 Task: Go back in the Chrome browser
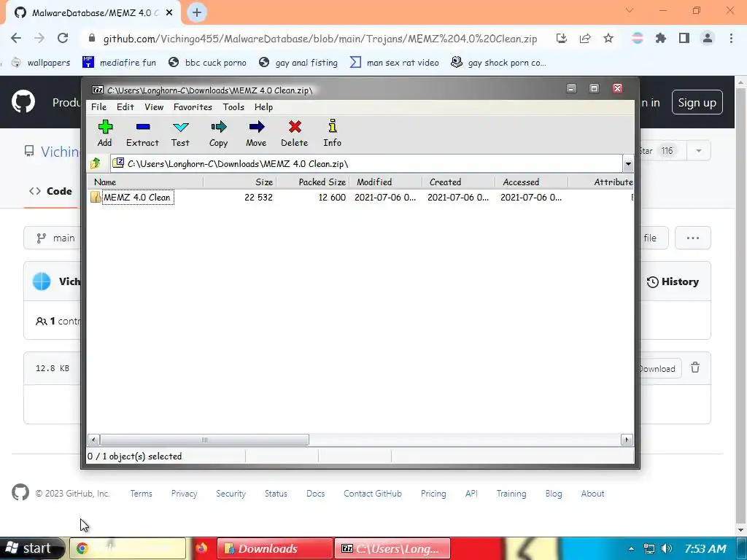point(16,38)
